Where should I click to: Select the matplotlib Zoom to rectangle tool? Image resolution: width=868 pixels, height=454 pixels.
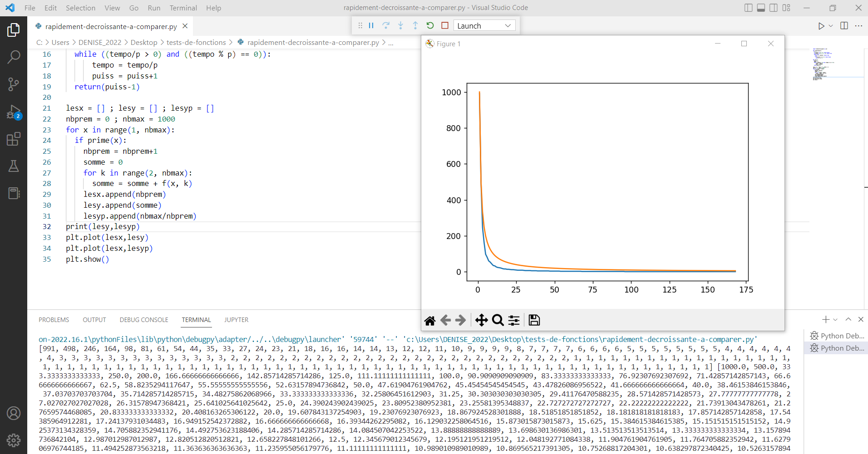pyautogui.click(x=498, y=320)
